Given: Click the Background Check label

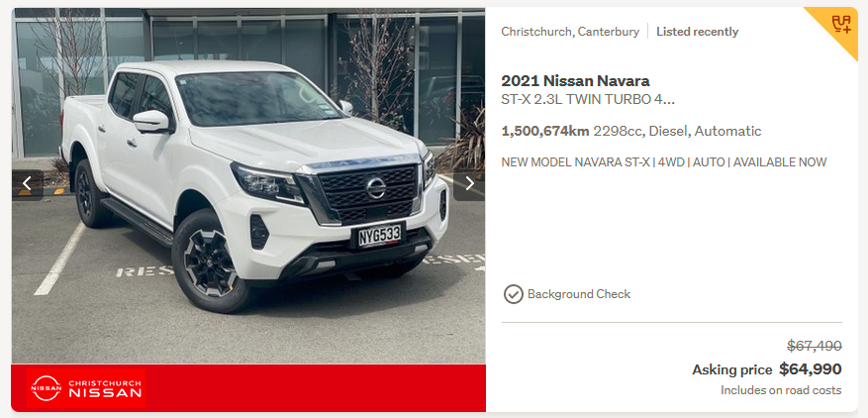Looking at the screenshot, I should (x=578, y=294).
